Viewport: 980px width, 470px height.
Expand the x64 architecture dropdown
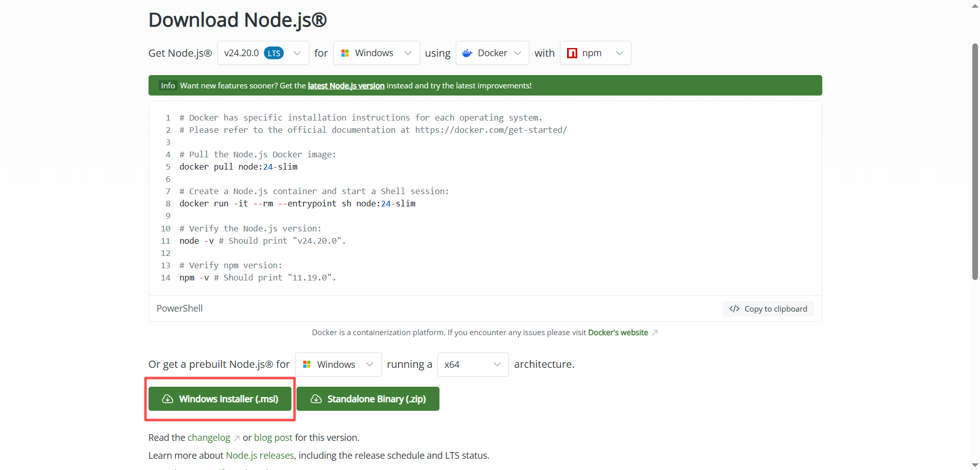click(473, 364)
